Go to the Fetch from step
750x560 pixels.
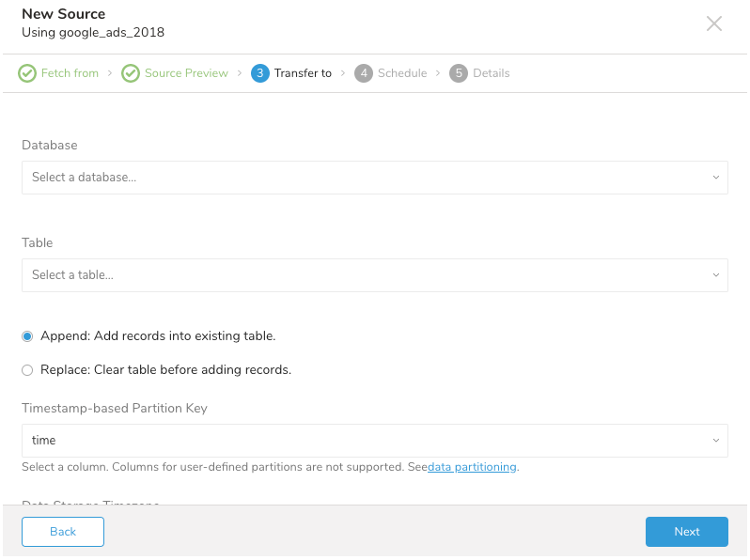[x=70, y=73]
